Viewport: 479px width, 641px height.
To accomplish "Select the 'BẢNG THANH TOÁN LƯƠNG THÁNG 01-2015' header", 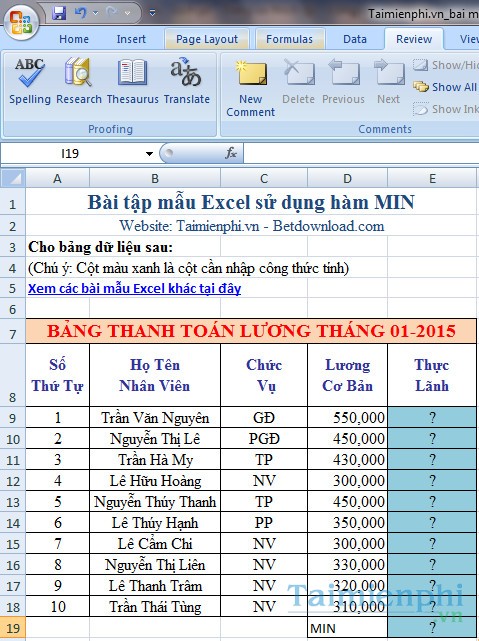I will coord(251,331).
